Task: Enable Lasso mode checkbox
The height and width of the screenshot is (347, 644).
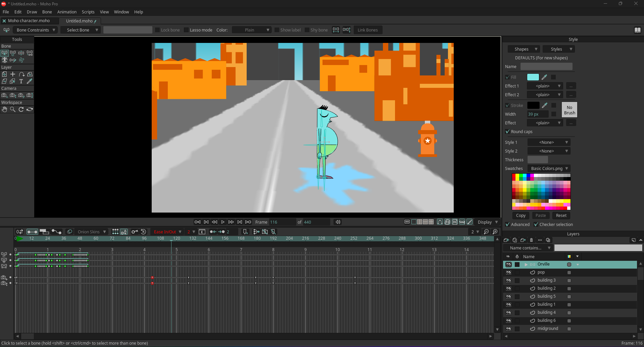Action: 186,30
